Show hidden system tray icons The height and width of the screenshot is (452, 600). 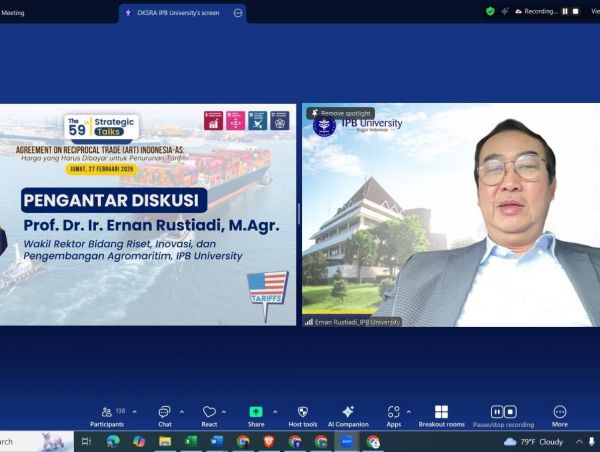(x=579, y=442)
